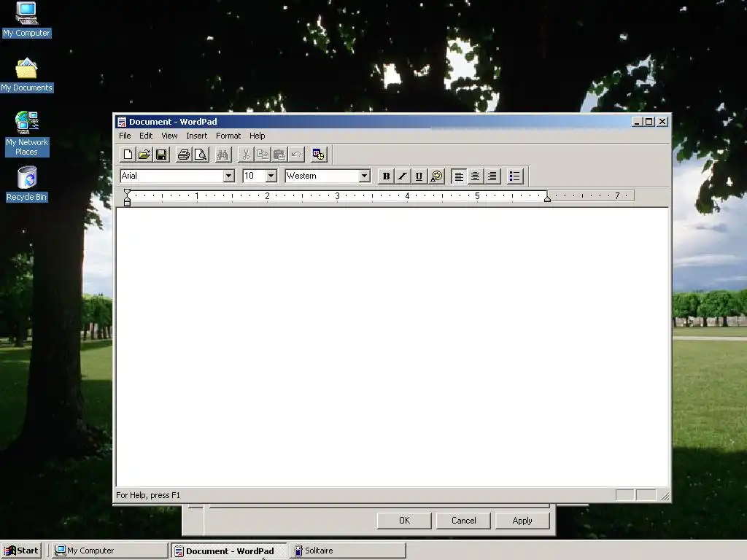
Task: Center the paragraph text
Action: point(476,176)
